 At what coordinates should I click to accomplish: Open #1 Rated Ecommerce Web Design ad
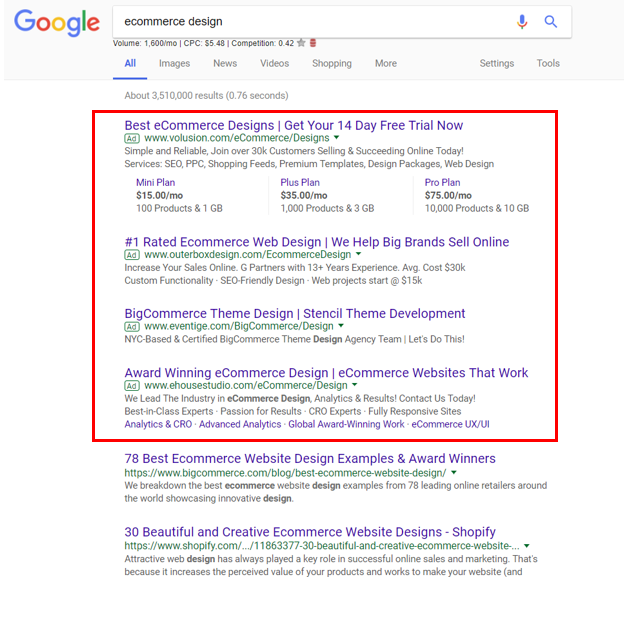point(317,242)
